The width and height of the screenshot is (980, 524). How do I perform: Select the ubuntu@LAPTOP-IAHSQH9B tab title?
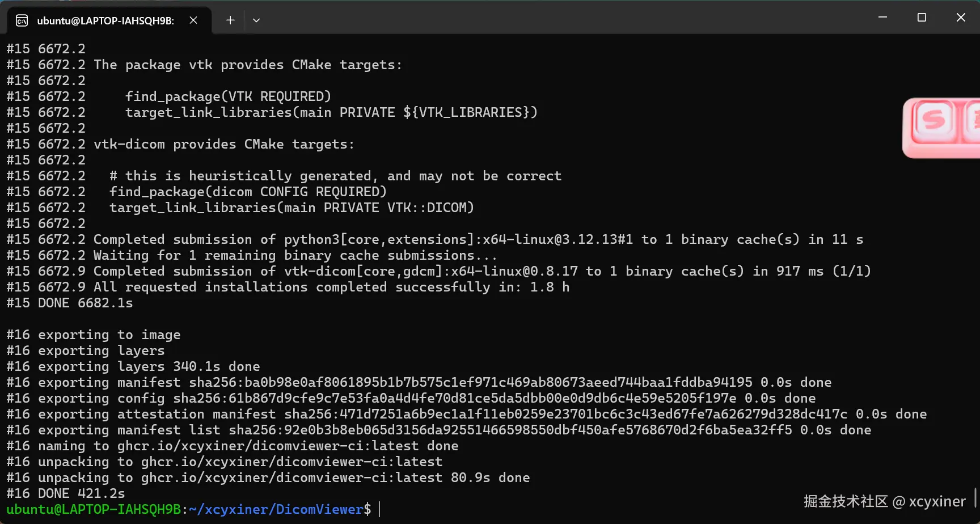point(105,21)
